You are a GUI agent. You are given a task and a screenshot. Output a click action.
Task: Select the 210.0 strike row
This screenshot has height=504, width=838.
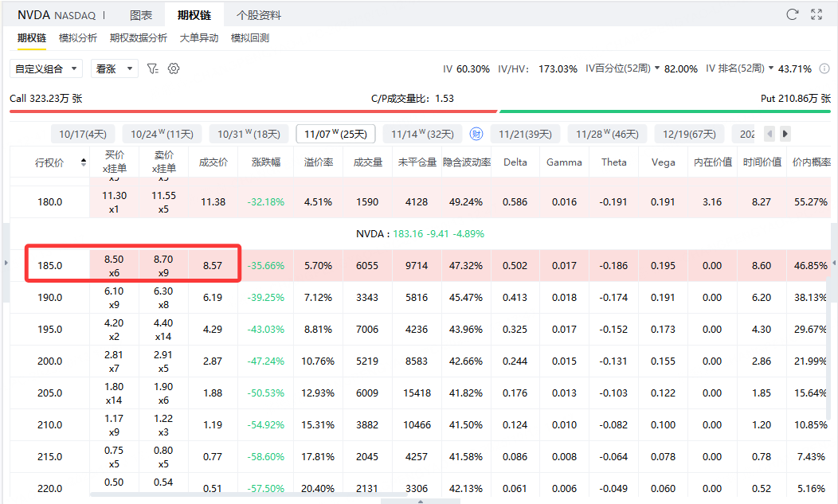tap(420, 425)
